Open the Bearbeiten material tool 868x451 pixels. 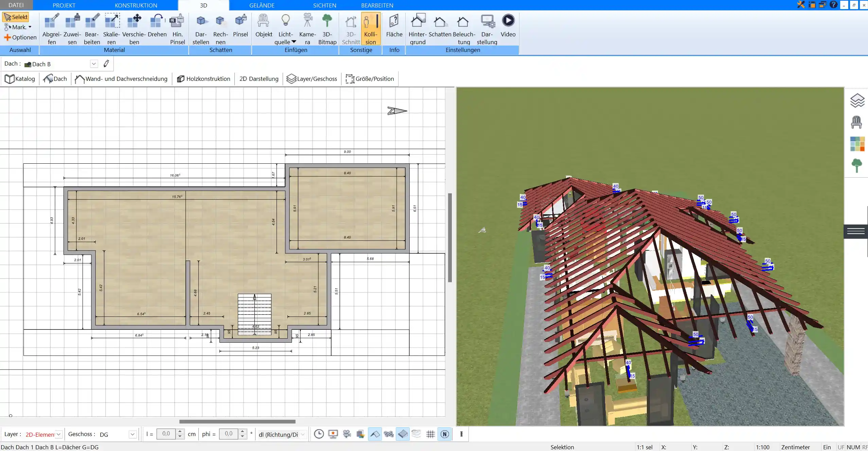coord(92,29)
